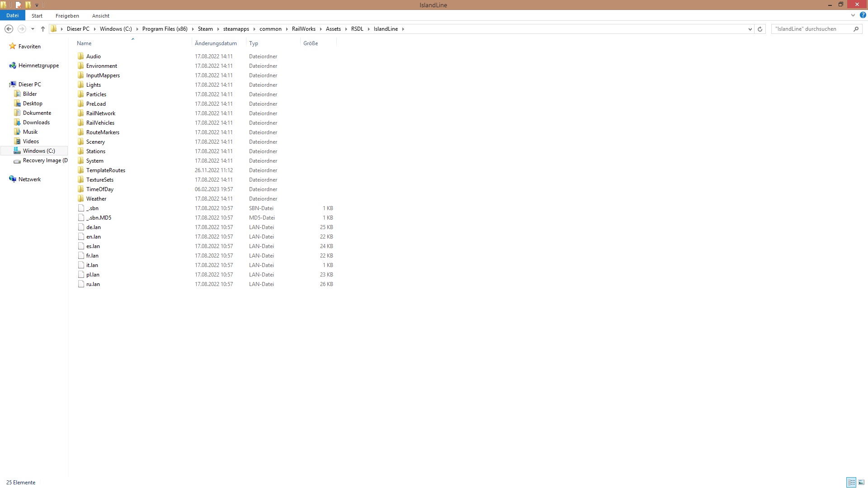Open the quick access toolbar customize dropdown

[37, 5]
